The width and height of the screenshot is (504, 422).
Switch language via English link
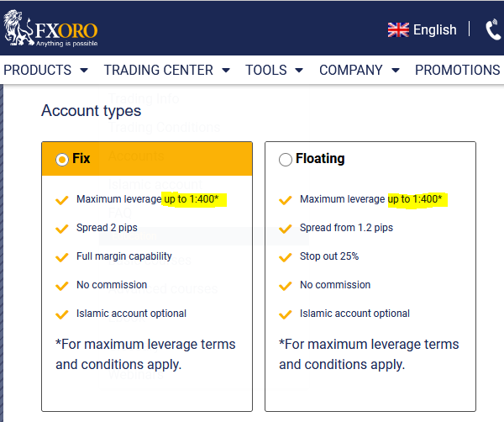(434, 30)
